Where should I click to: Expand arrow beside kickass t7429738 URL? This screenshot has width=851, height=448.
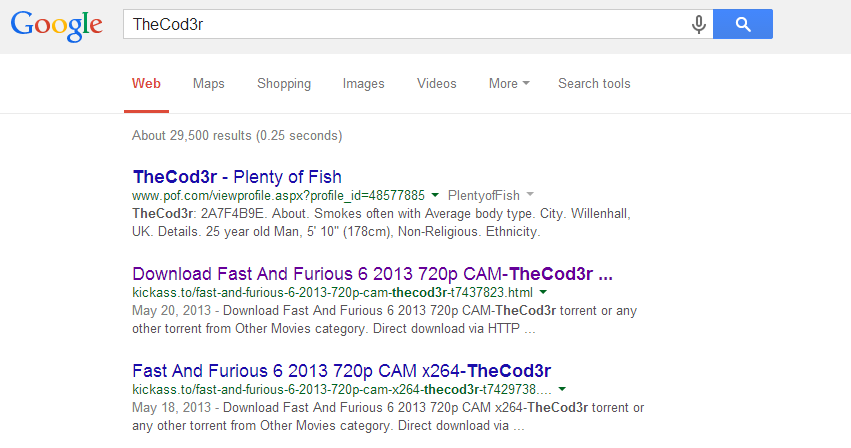[562, 389]
